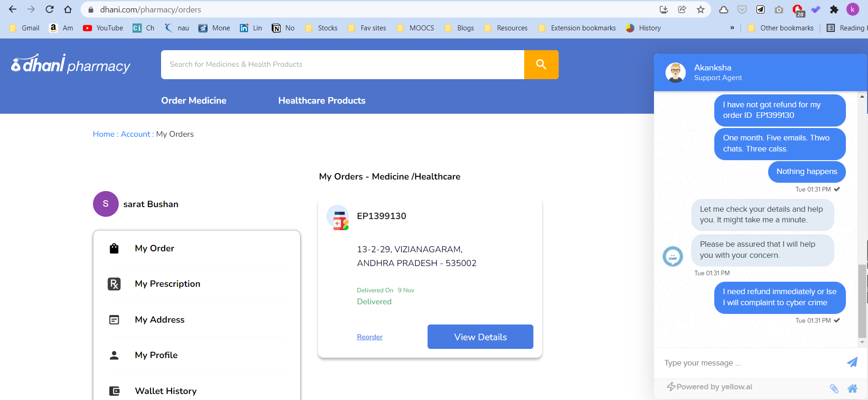Go to Account breadcrumb link
This screenshot has height=400, width=868.
(x=135, y=134)
